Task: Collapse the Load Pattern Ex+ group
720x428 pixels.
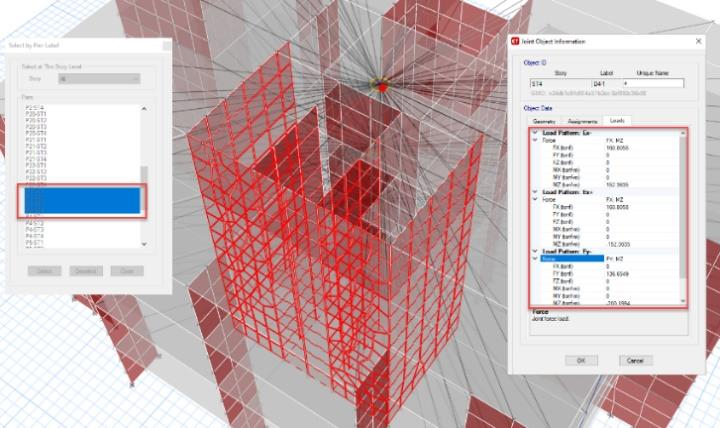Action: tap(534, 190)
